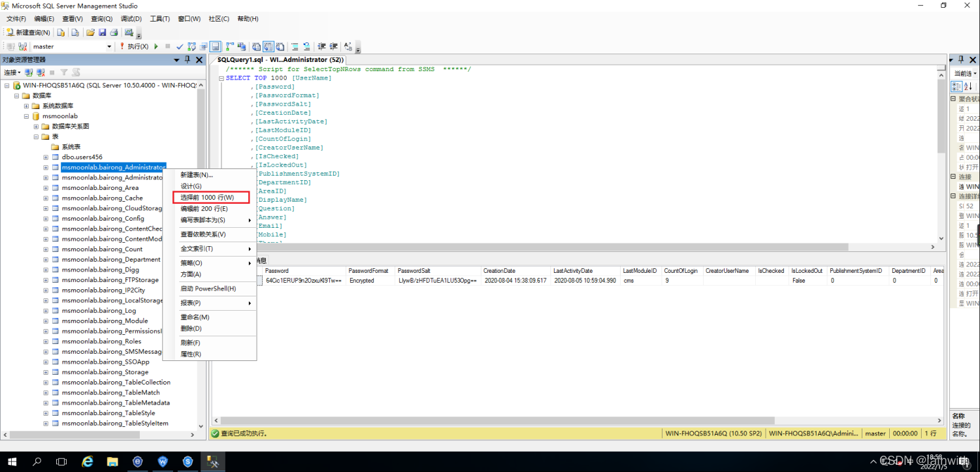The width and height of the screenshot is (980, 472).
Task: Open Full-Text index (全文索引) submenu
Action: click(x=209, y=249)
